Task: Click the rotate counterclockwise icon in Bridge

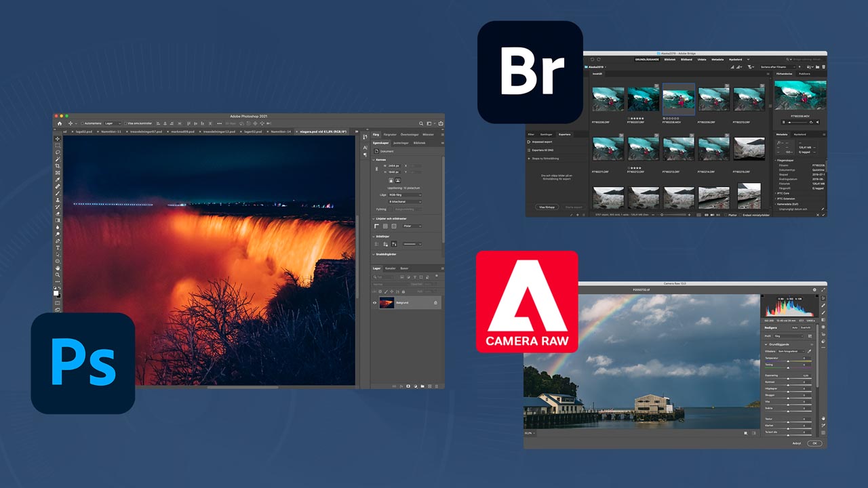Action: (x=592, y=60)
